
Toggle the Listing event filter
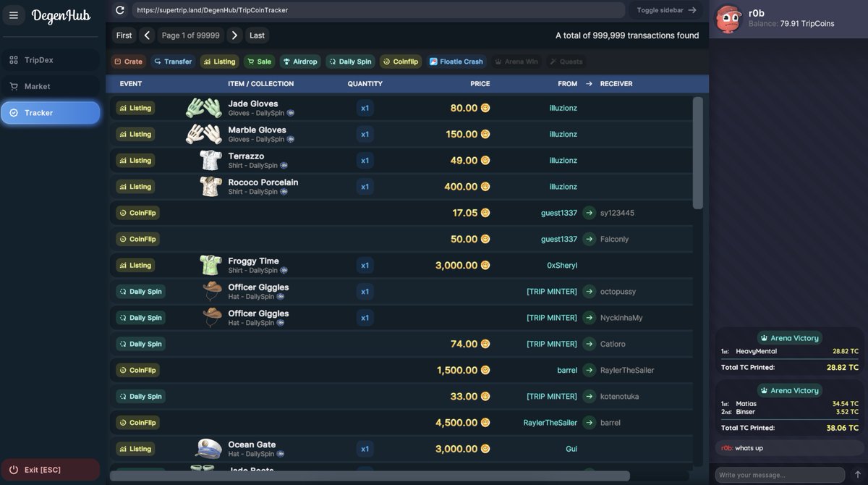click(x=220, y=62)
